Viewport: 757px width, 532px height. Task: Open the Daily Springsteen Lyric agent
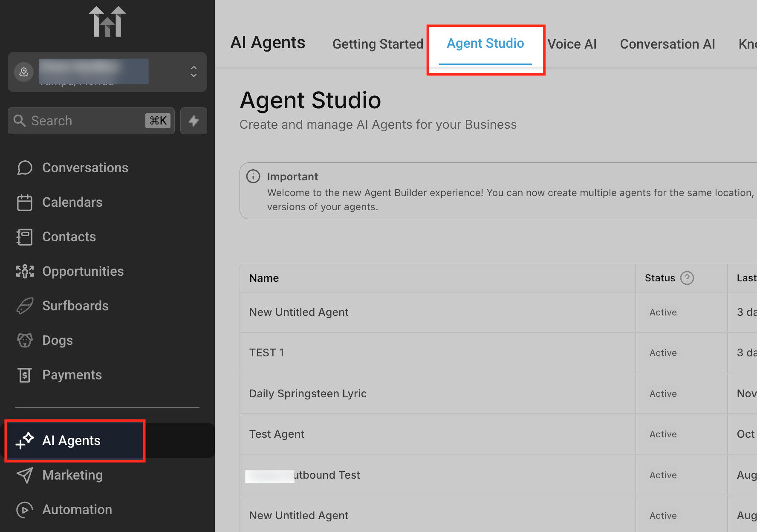point(308,393)
